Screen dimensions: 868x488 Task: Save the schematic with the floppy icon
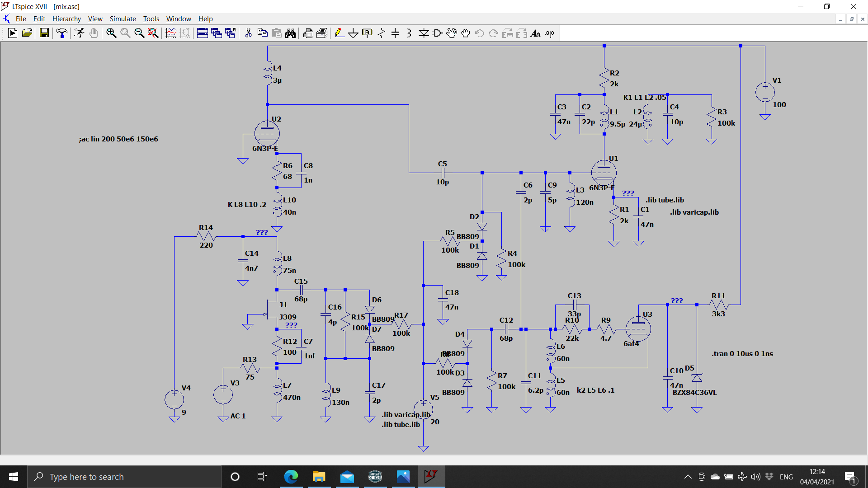[x=44, y=33]
